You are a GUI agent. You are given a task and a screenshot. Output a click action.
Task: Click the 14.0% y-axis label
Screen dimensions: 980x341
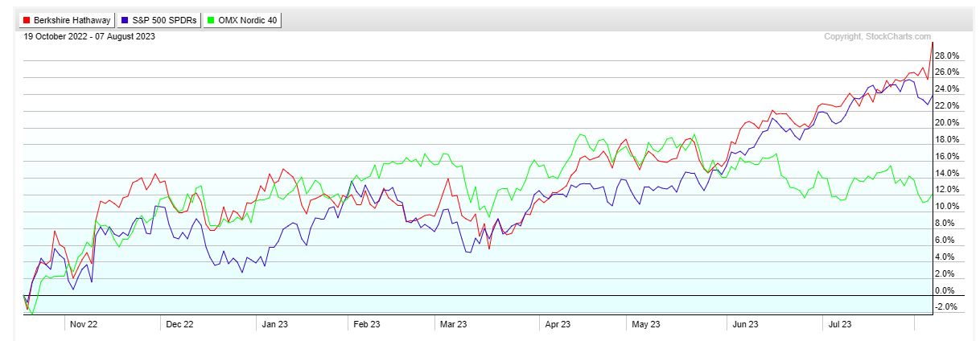tap(948, 174)
